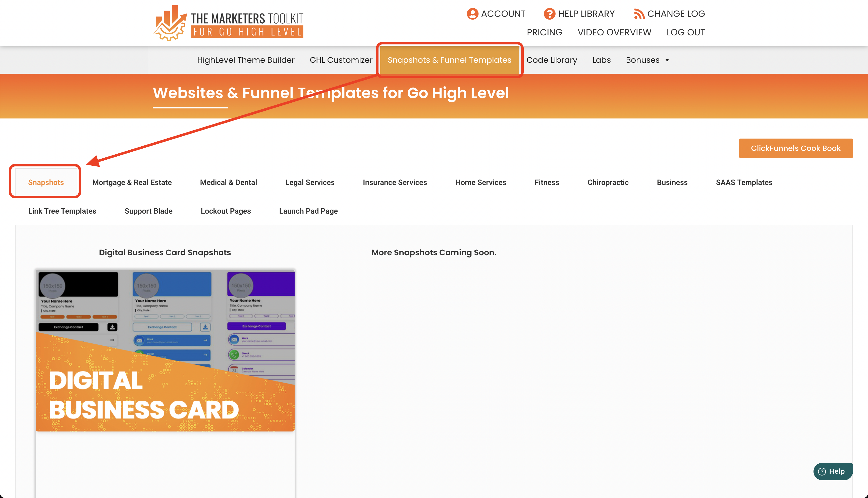Image resolution: width=868 pixels, height=498 pixels.
Task: Open the Digital Business Card thumbnail
Action: tap(165, 350)
